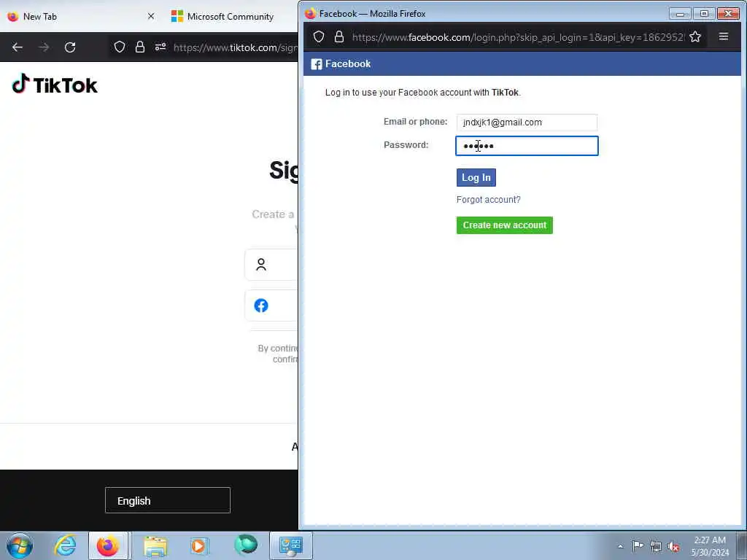Choose the person icon sign-up option on TikTok

(x=261, y=264)
